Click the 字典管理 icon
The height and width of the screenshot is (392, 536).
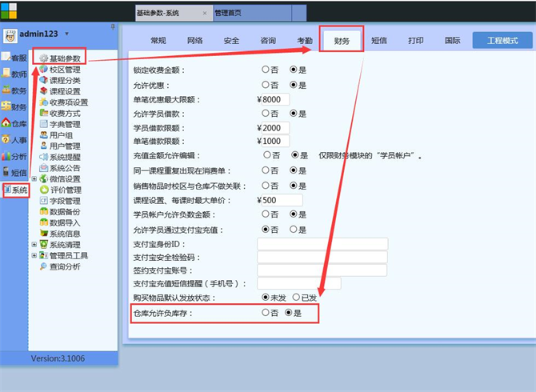click(43, 124)
